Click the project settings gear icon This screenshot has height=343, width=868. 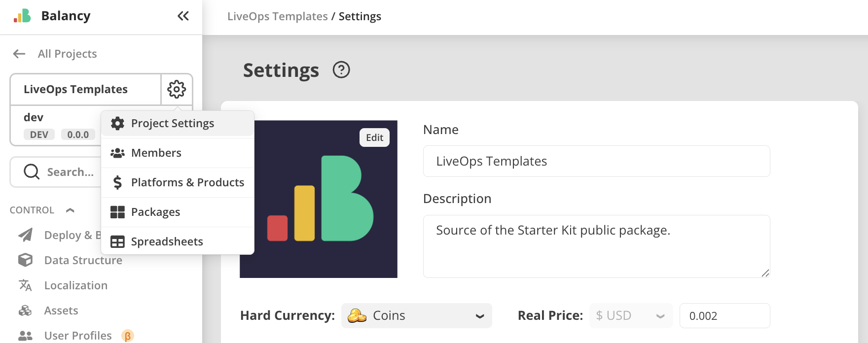coord(177,89)
